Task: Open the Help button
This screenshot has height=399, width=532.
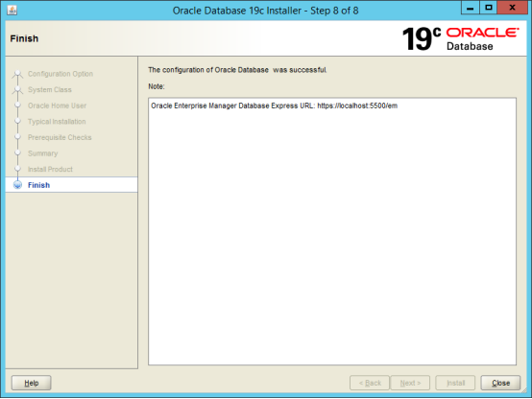Action: click(32, 383)
